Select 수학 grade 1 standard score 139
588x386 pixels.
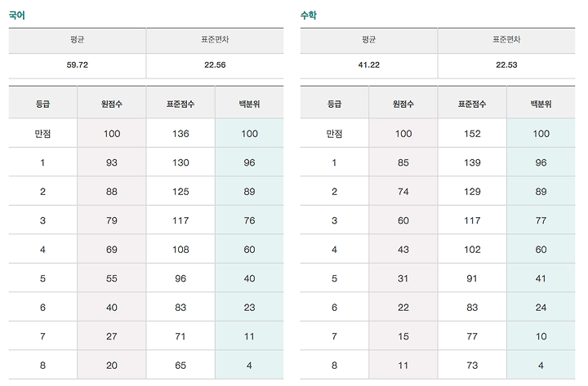[472, 162]
